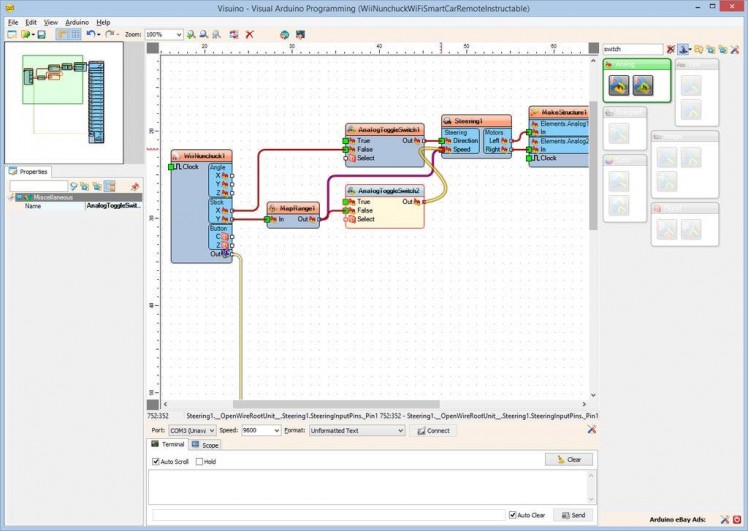This screenshot has height=531, width=748.
Task: Open the Zoom percentage dropdown
Action: [x=178, y=34]
